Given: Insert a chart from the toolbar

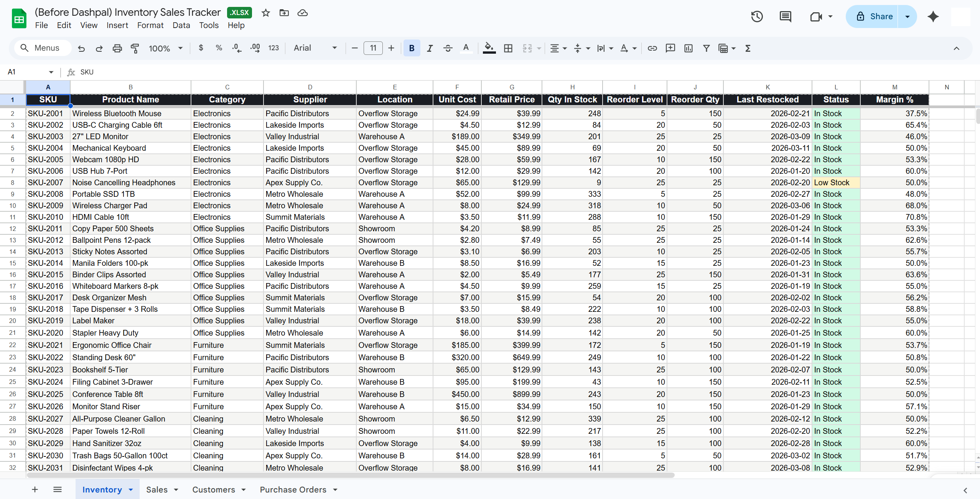Looking at the screenshot, I should coord(688,48).
